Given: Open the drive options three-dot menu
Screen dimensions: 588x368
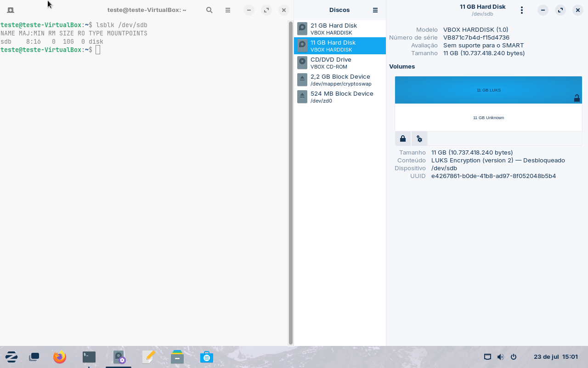Looking at the screenshot, I should click(521, 10).
